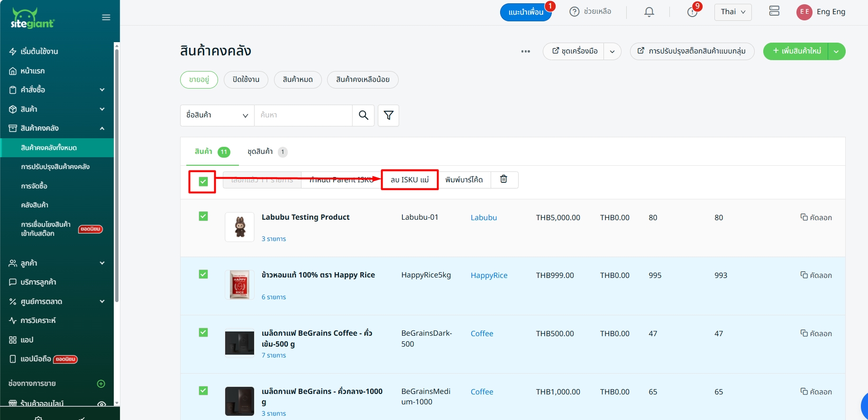Click the search magnifier icon
The image size is (868, 420).
[x=363, y=115]
